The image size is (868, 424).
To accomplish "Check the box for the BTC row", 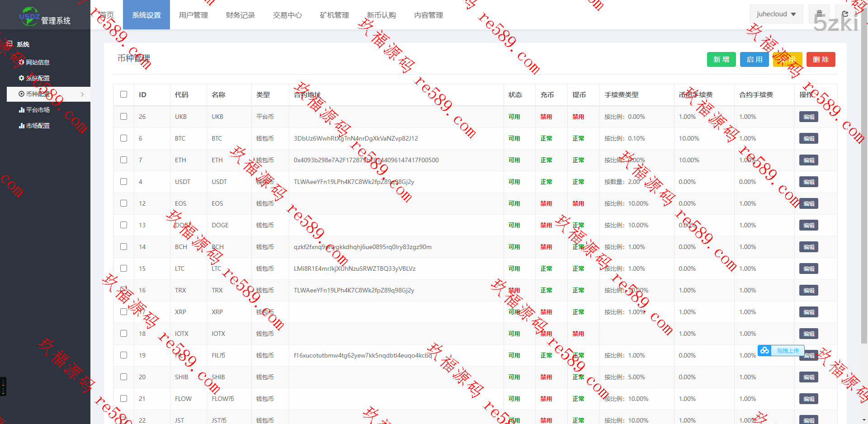I will [x=123, y=138].
